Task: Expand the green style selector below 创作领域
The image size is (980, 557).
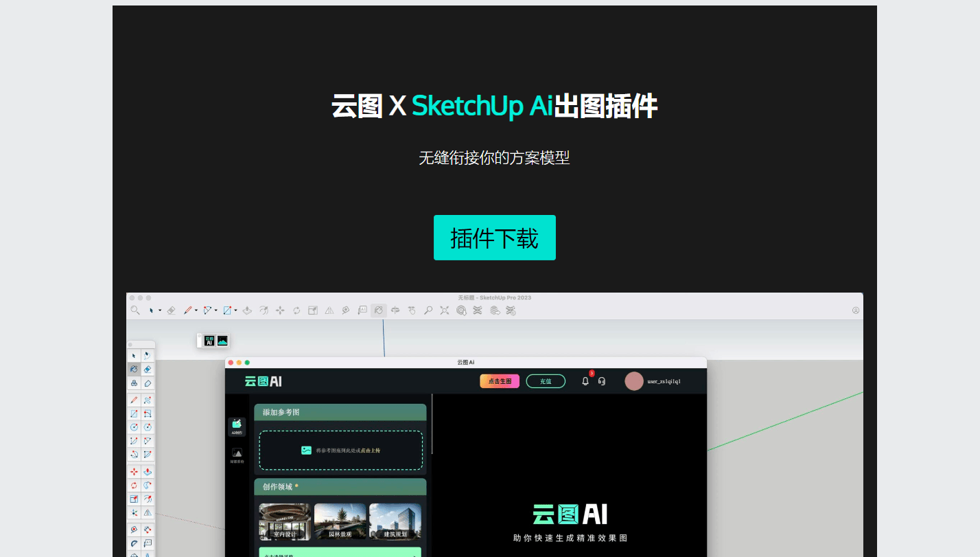Action: (340, 552)
